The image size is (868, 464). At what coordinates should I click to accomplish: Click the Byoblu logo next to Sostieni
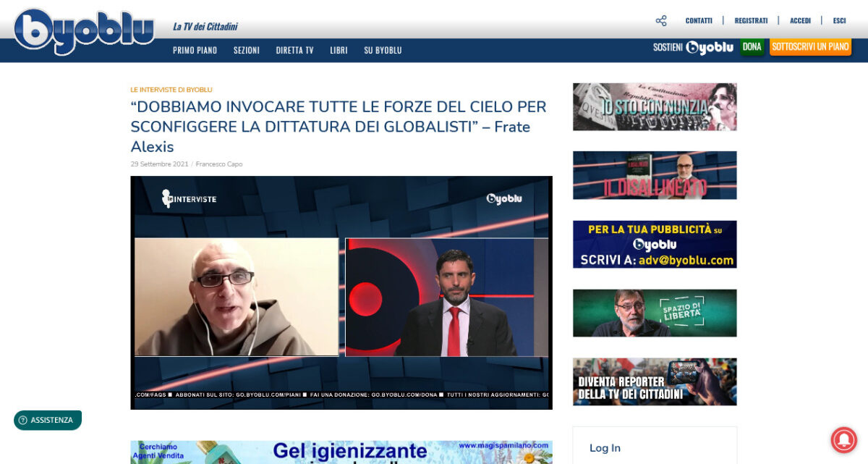click(709, 48)
